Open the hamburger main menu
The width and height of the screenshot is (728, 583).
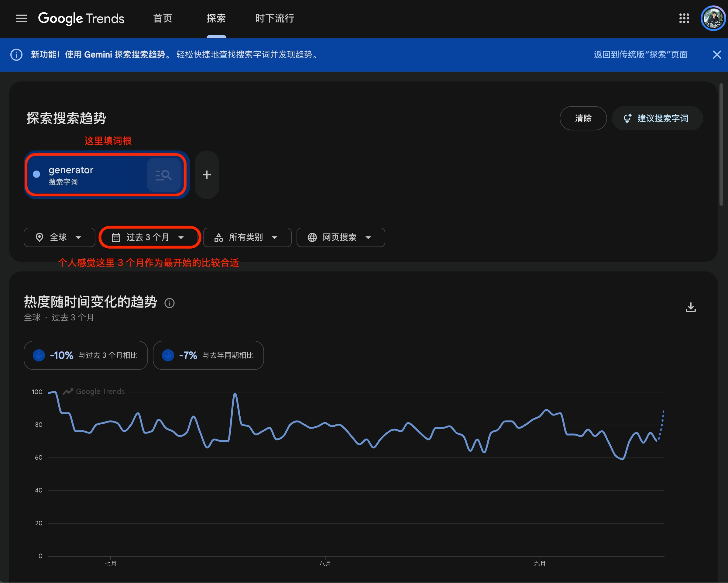(x=21, y=18)
